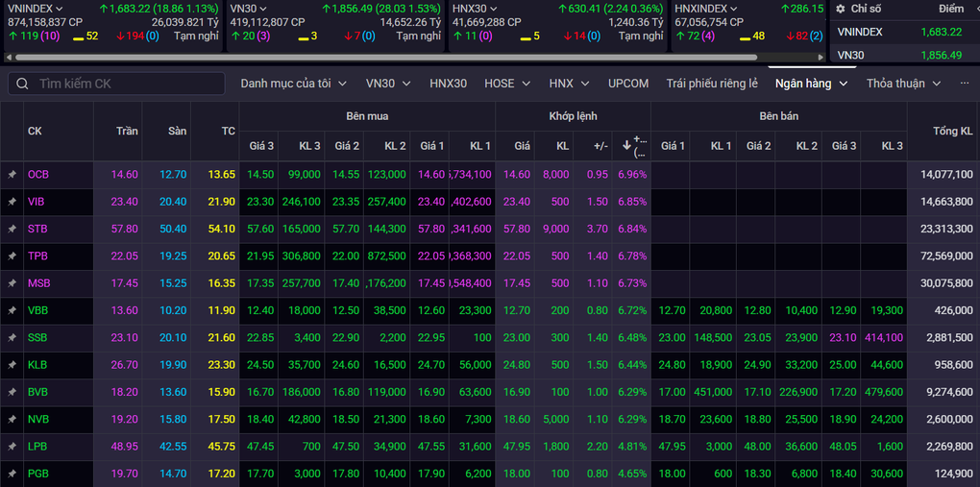Screen dimensions: 980x487
Task: Pin the VBB stock row
Action: click(x=12, y=310)
